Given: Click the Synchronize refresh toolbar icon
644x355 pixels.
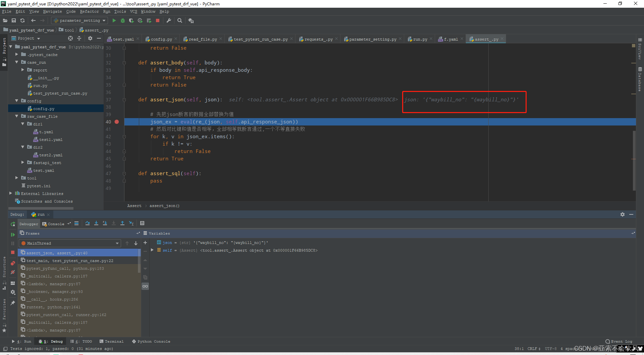Looking at the screenshot, I should [x=22, y=20].
